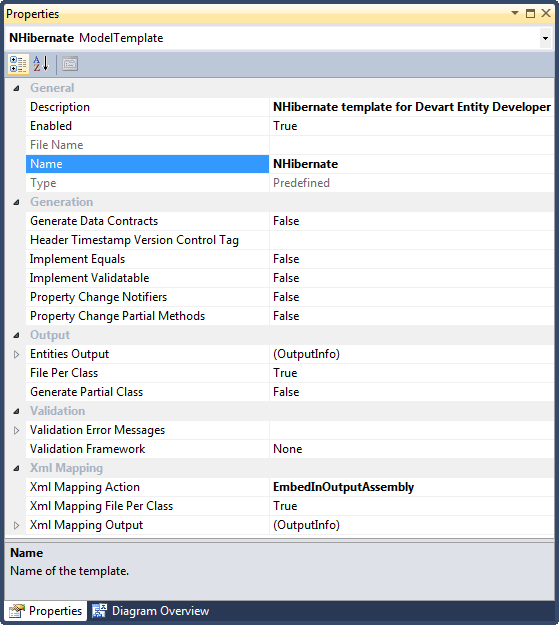Open the NHibernate ModelTemplate object dropdown
This screenshot has width=559, height=625.
click(545, 38)
